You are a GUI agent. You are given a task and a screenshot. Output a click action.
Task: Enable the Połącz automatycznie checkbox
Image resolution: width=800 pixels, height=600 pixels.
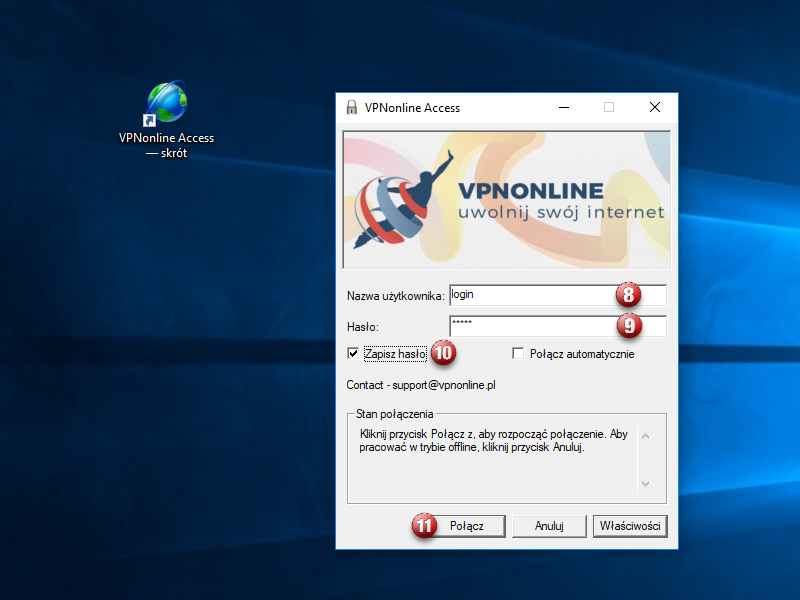tap(518, 353)
